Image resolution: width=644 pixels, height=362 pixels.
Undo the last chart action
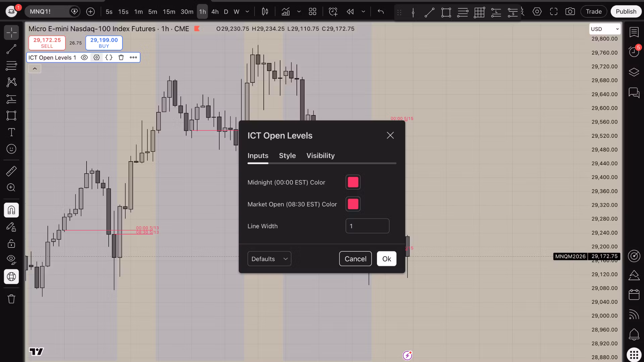coord(381,12)
